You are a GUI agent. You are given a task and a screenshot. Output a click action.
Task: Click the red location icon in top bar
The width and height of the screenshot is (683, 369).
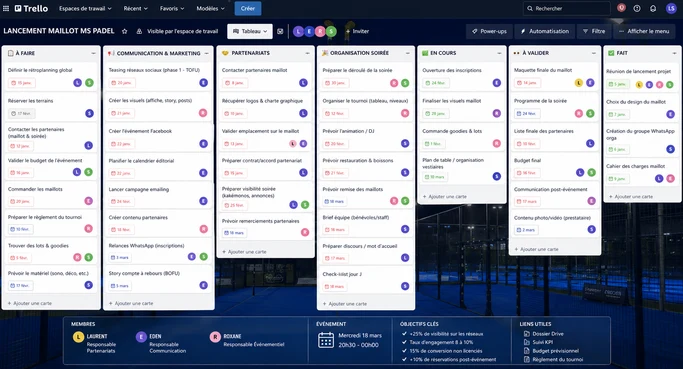622,8
